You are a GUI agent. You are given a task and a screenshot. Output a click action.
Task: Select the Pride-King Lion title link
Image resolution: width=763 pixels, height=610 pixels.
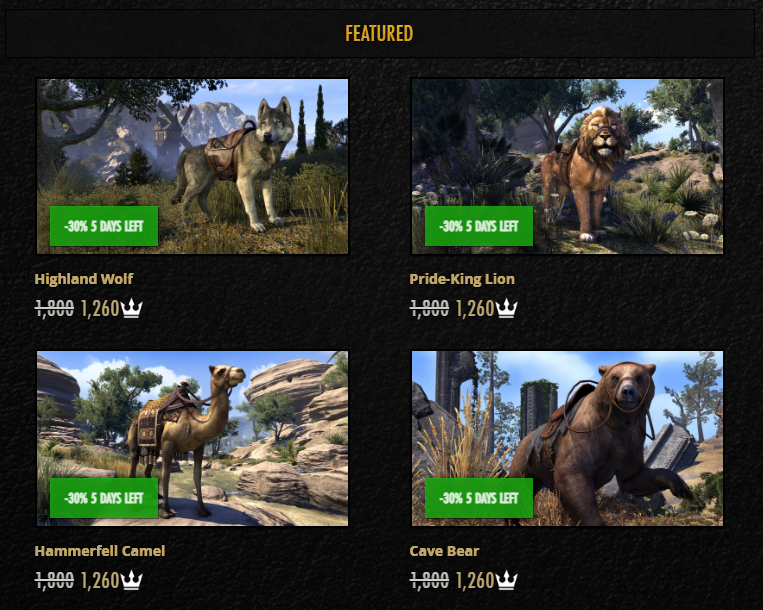462,279
